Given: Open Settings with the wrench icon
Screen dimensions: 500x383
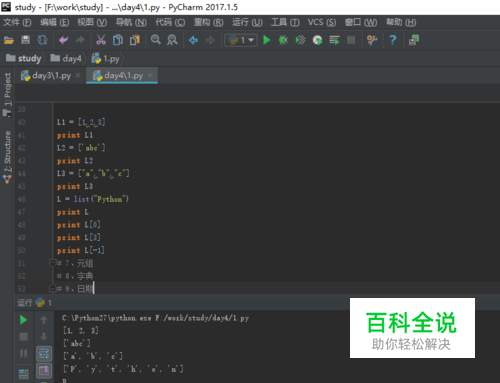Looking at the screenshot, I should [x=372, y=40].
